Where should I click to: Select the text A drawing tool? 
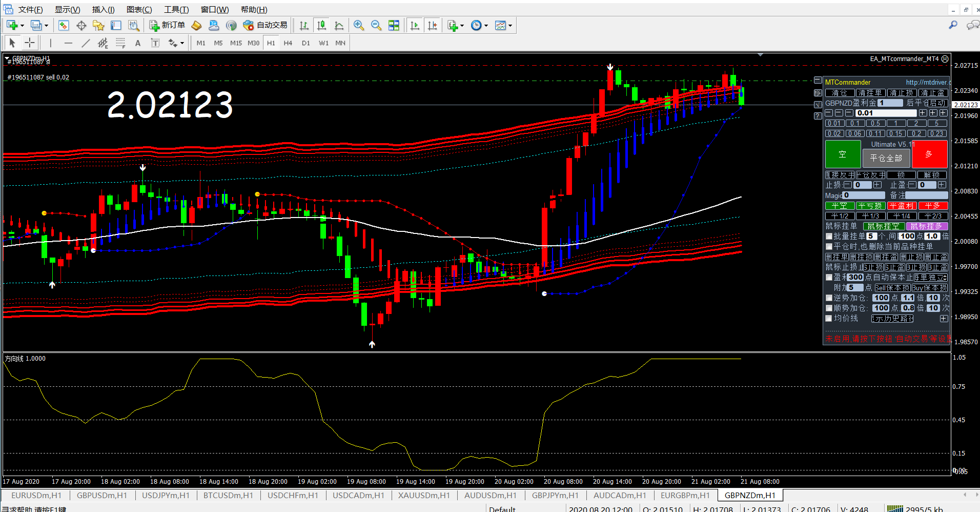point(138,43)
